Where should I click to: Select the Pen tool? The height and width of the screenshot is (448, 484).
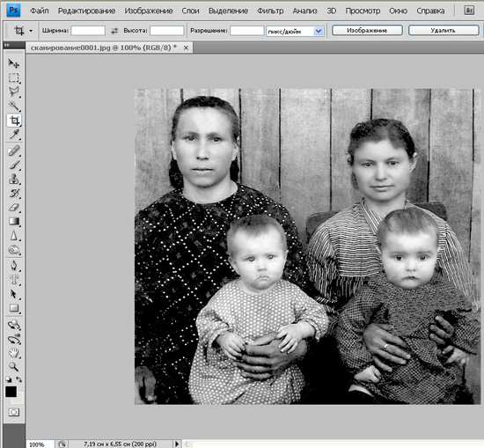(13, 266)
